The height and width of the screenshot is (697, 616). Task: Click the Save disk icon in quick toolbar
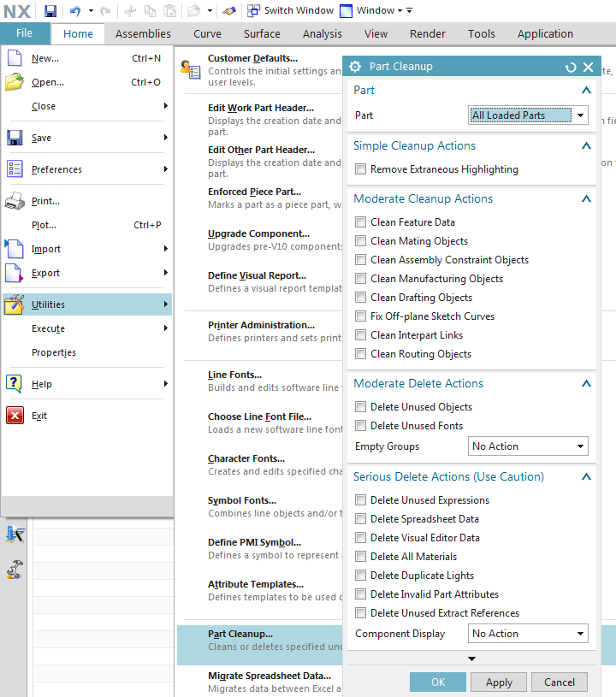point(50,10)
